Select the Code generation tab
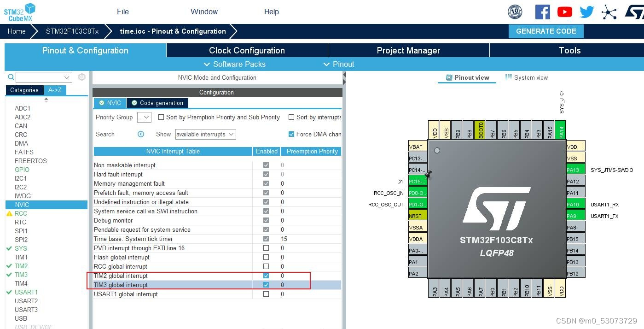 (x=157, y=103)
